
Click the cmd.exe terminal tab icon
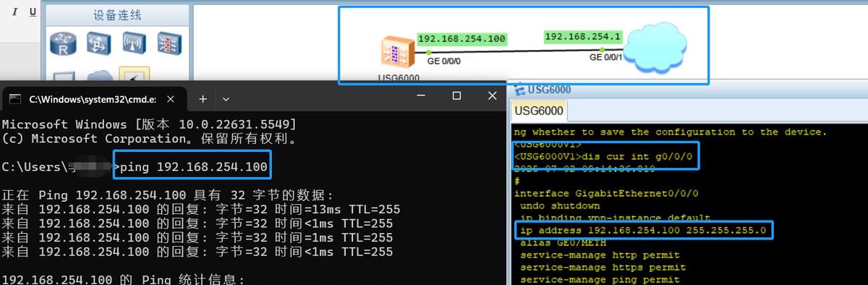coord(15,98)
